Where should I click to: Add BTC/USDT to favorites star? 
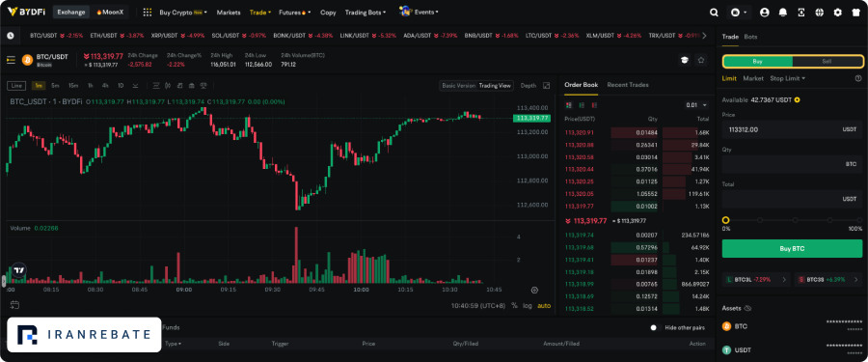tap(701, 60)
